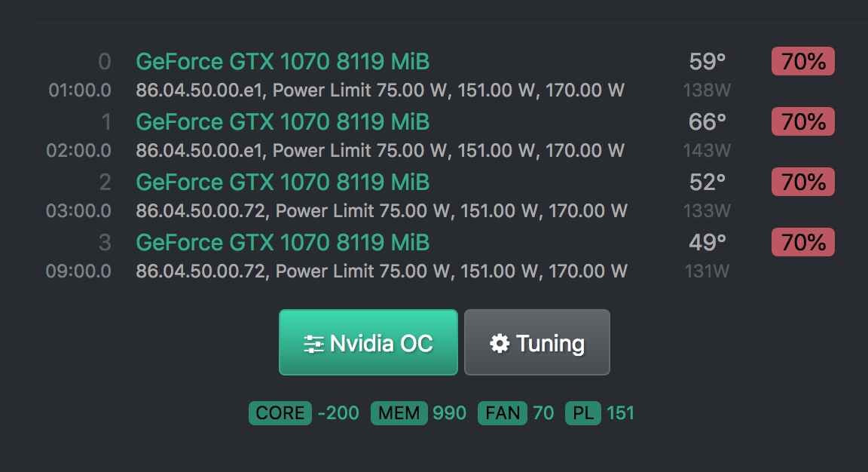Click the MEM overclock badge
The height and width of the screenshot is (472, 868).
[x=399, y=413]
